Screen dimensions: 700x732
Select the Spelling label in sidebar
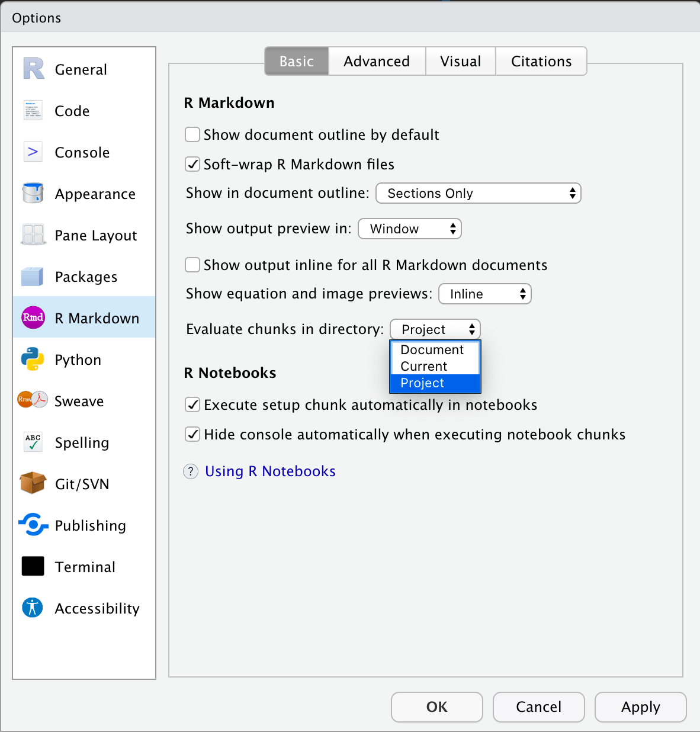tap(82, 443)
